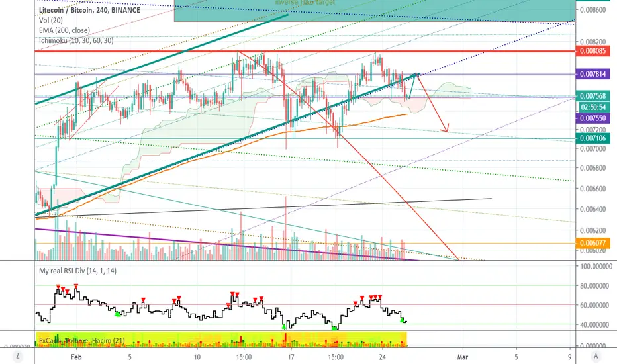Click the 24 date label on the time axis
Screen dimensions: 617x364
click(383, 357)
